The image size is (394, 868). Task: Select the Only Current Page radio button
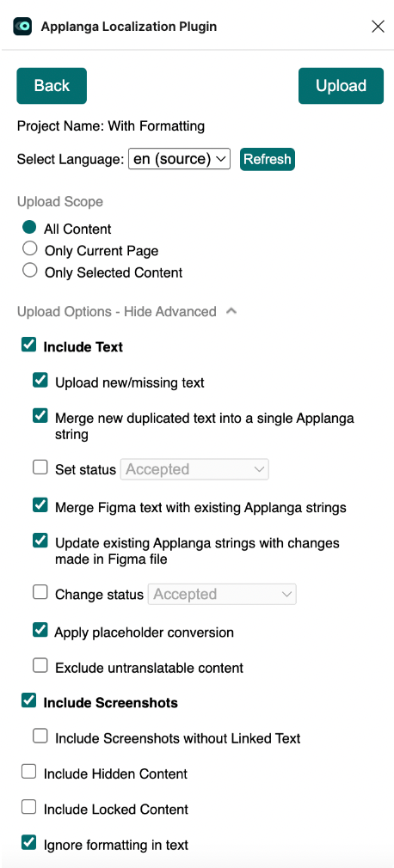tap(29, 249)
